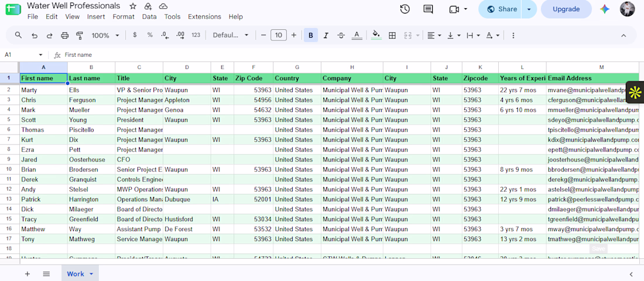Screen dimensions: 644x281
Task: Start a video call with camera icon
Action: coord(454,9)
